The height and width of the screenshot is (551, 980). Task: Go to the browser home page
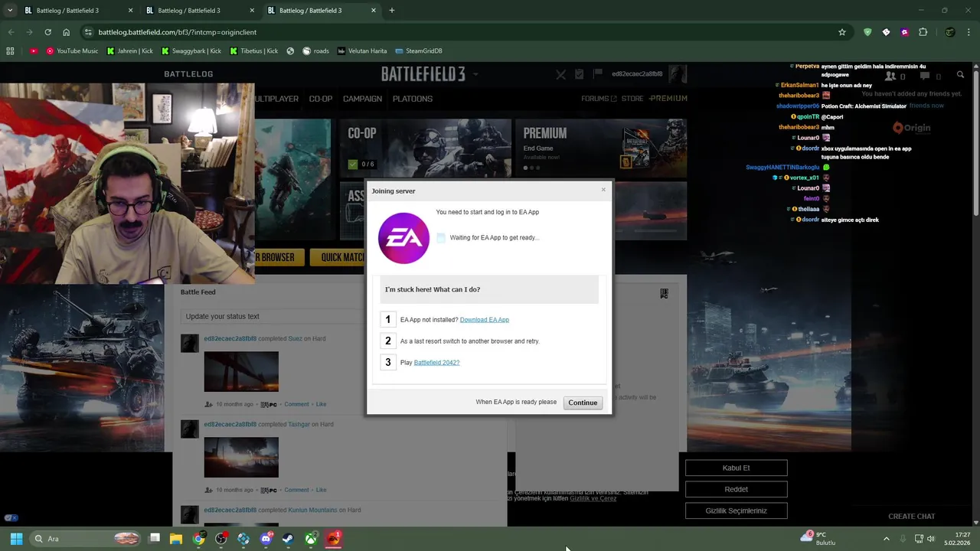point(67,32)
